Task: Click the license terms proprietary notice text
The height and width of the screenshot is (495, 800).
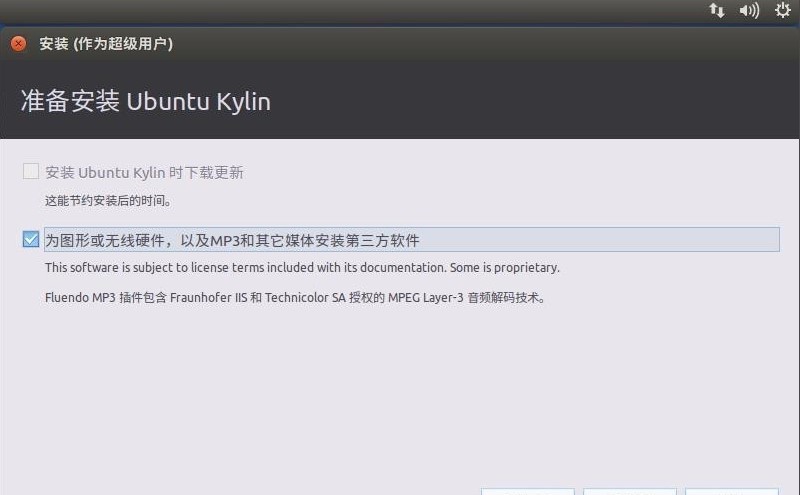Action: pyautogui.click(x=302, y=267)
